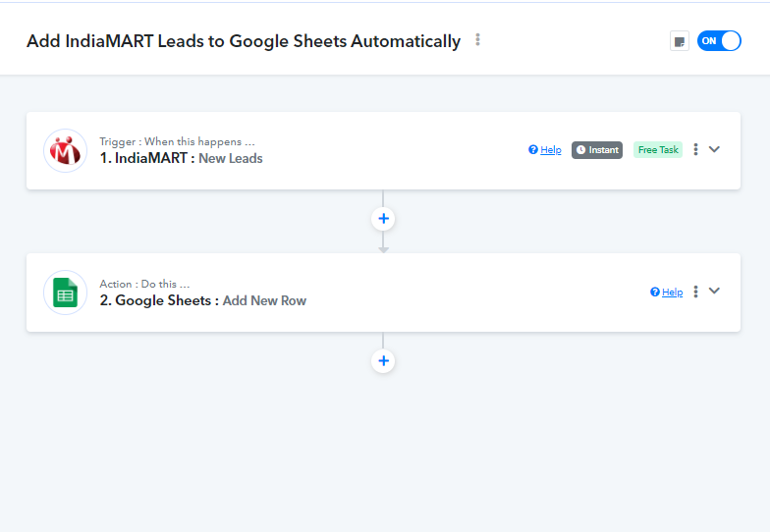Open three-dot menu on Google Sheets step
The image size is (770, 532).
tap(695, 292)
